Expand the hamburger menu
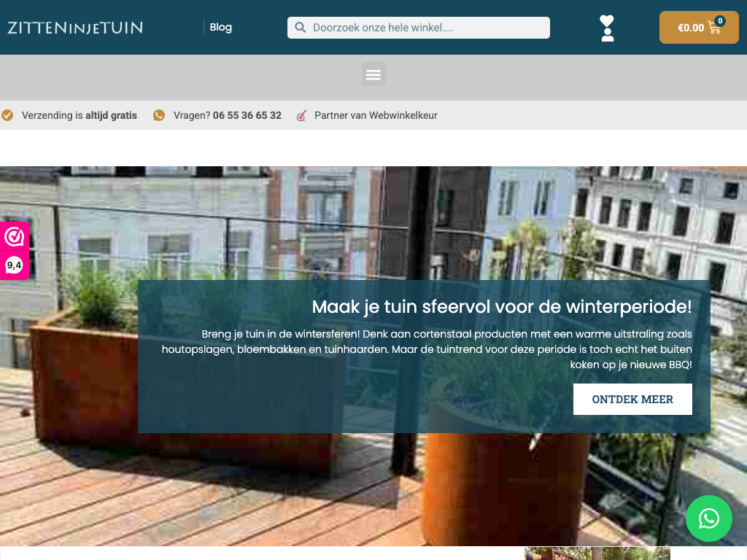 (x=373, y=74)
